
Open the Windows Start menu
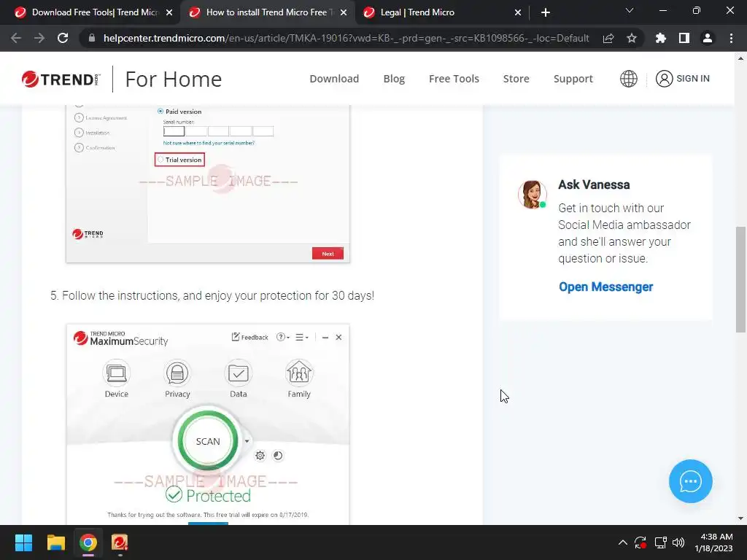point(23,542)
